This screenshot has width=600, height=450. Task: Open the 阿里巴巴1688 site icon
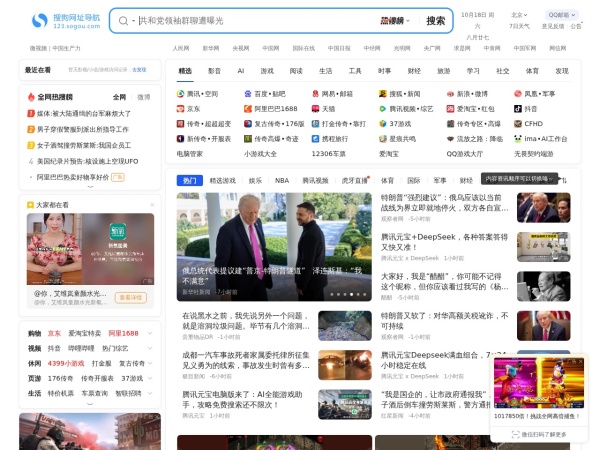[248, 109]
